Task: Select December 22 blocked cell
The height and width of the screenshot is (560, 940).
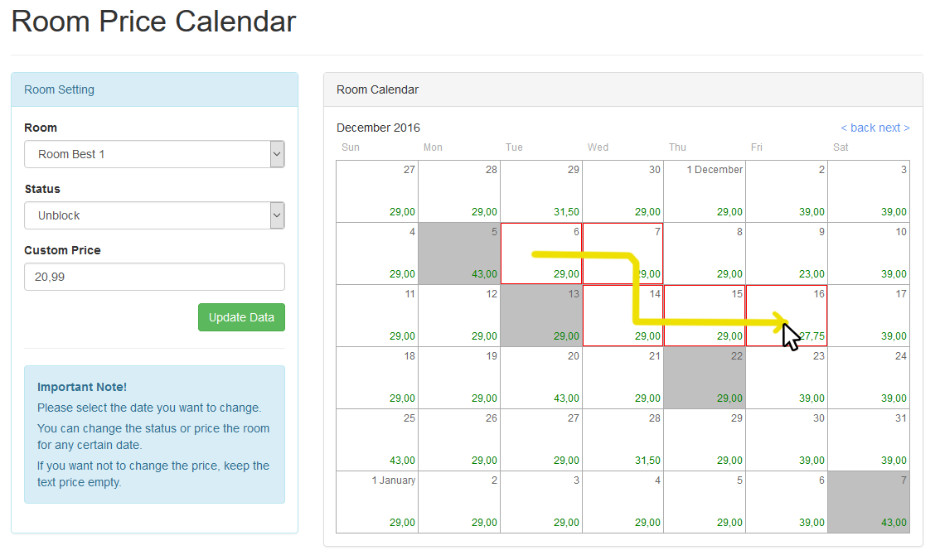Action: pos(705,378)
